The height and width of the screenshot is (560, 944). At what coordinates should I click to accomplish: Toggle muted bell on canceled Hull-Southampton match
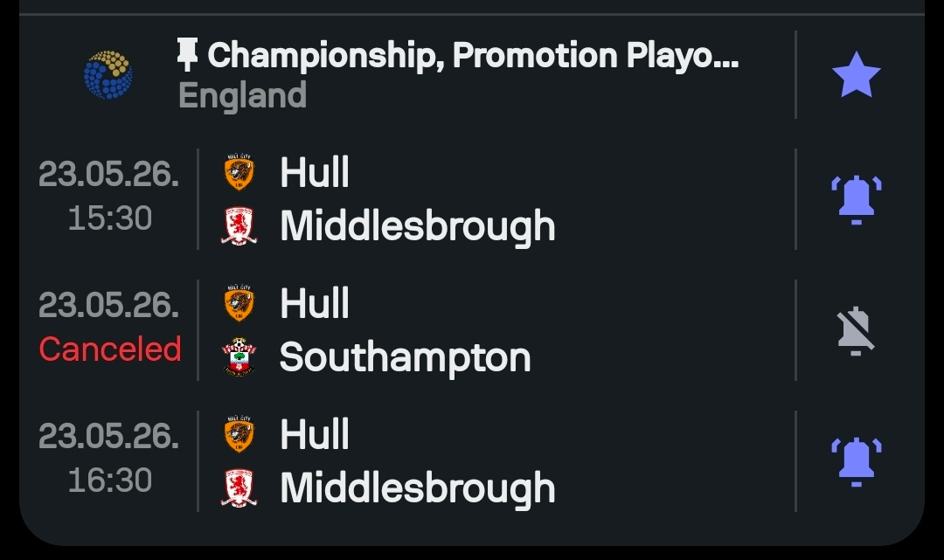[x=856, y=331]
